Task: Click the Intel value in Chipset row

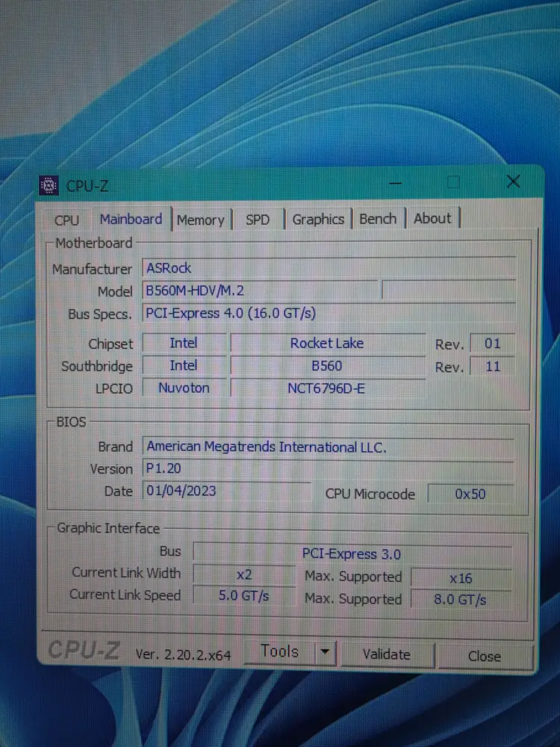Action: 184,343
